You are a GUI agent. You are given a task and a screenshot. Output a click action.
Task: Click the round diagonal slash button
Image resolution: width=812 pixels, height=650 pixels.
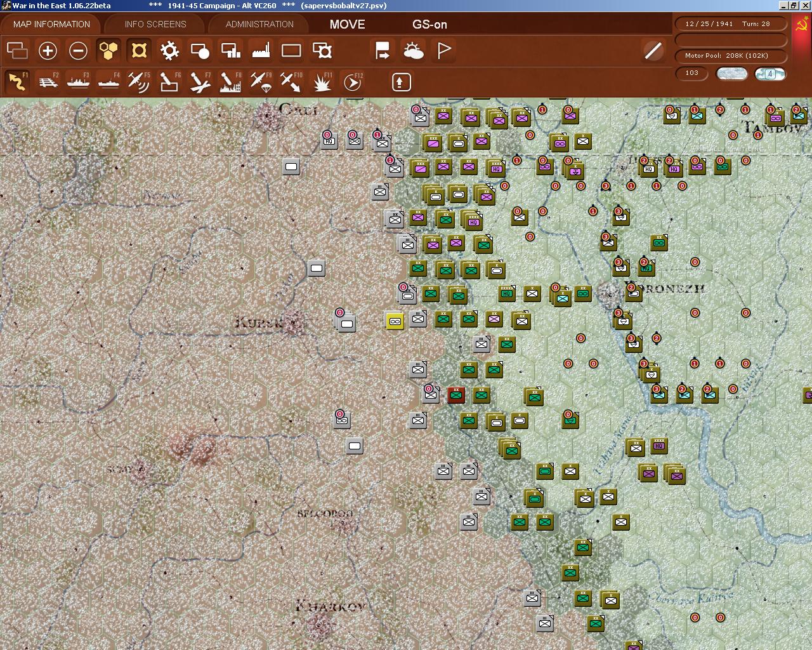(x=653, y=50)
